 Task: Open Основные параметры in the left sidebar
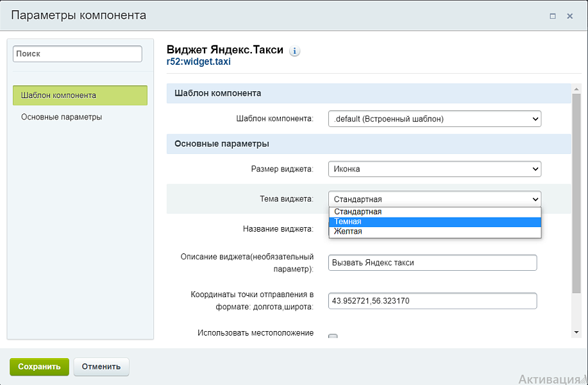tap(62, 117)
